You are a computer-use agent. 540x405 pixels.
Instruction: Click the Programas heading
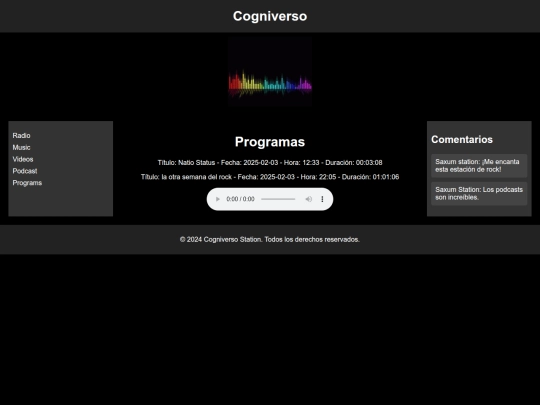click(270, 142)
